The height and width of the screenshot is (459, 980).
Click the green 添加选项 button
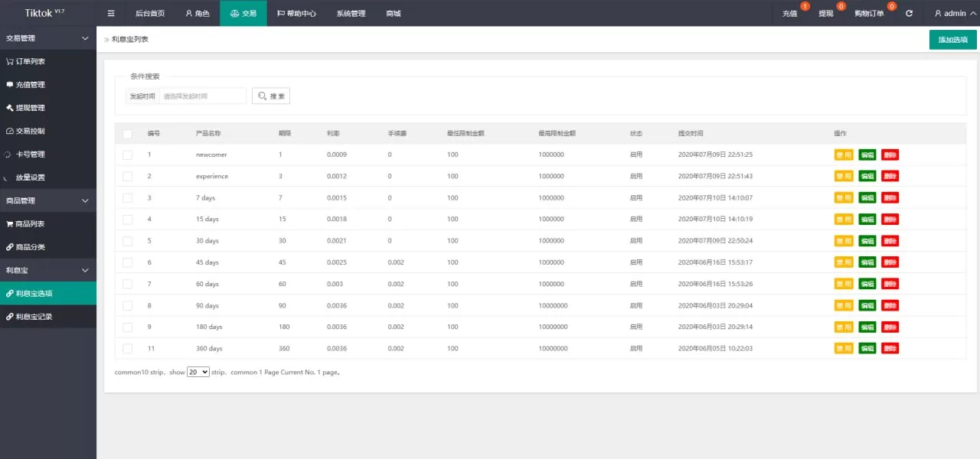click(x=952, y=40)
